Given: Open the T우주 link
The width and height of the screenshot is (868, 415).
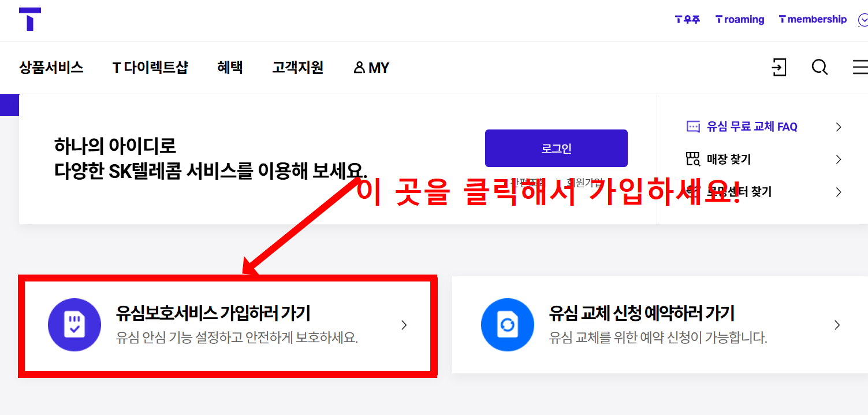Looking at the screenshot, I should pos(687,19).
